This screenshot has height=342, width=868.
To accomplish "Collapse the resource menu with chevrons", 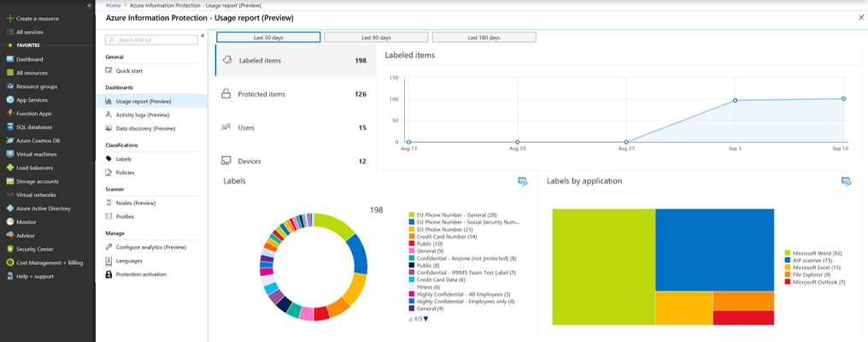I will pos(202,35).
